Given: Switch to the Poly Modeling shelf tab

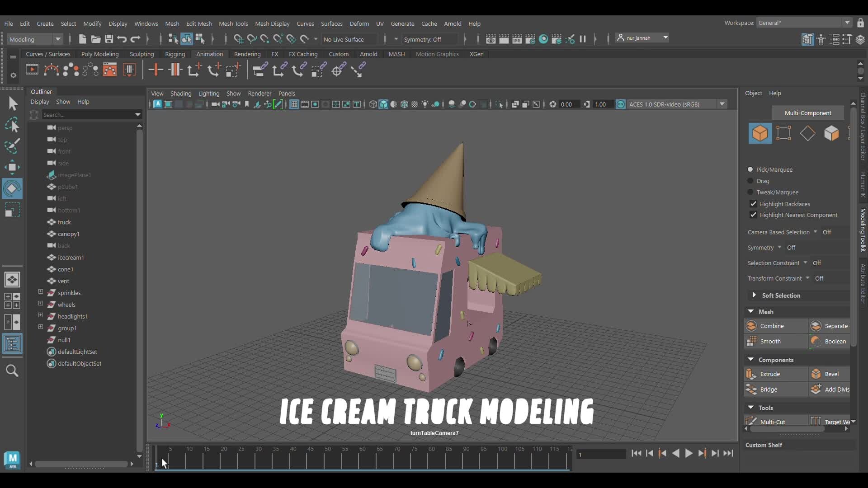Looking at the screenshot, I should (99, 54).
